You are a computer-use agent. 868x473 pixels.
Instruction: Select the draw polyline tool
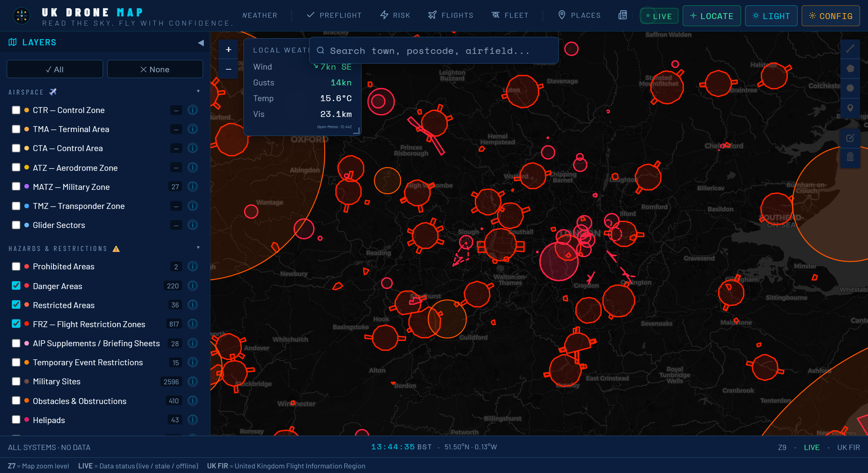click(850, 49)
